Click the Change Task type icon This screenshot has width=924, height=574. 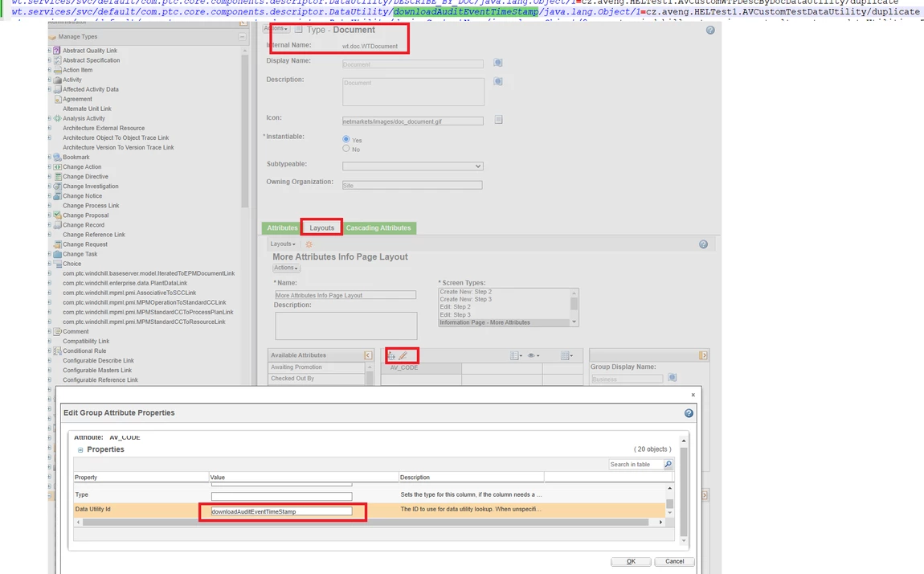pos(57,254)
